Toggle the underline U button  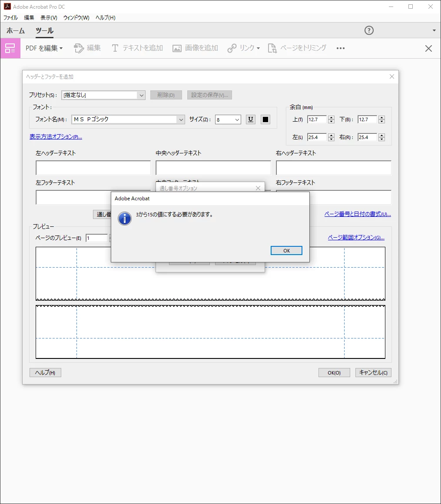click(x=251, y=119)
